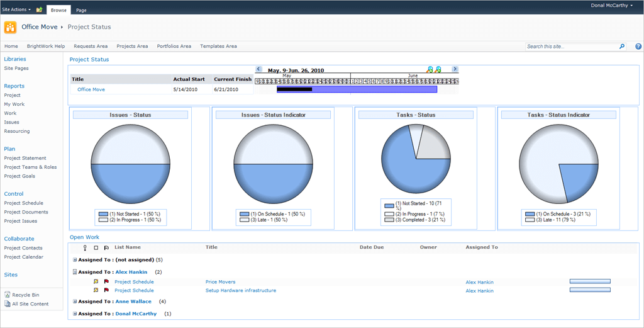Click the Libraries heading in sidebar

pyautogui.click(x=15, y=59)
